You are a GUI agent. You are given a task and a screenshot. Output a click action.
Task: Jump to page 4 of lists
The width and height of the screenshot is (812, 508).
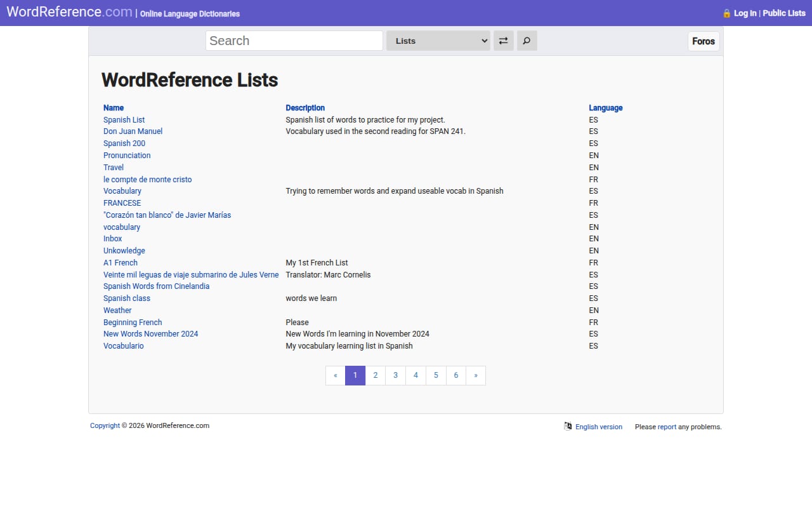coord(416,375)
